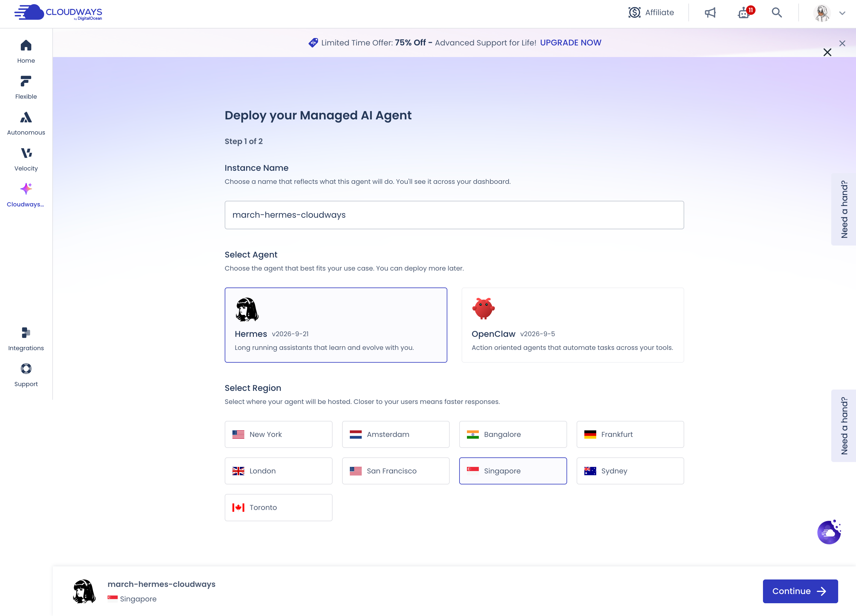Close the deploy agent dialog with black X
The height and width of the screenshot is (616, 856).
click(827, 53)
